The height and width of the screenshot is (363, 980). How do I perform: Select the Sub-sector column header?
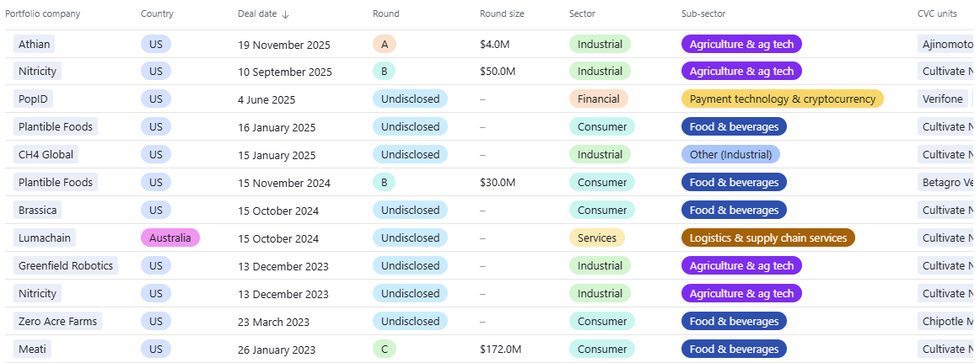tap(703, 14)
